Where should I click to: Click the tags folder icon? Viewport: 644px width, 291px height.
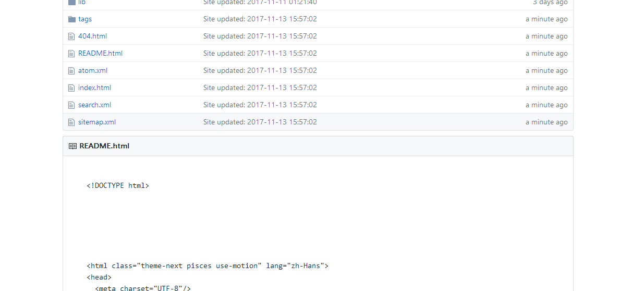[72, 19]
